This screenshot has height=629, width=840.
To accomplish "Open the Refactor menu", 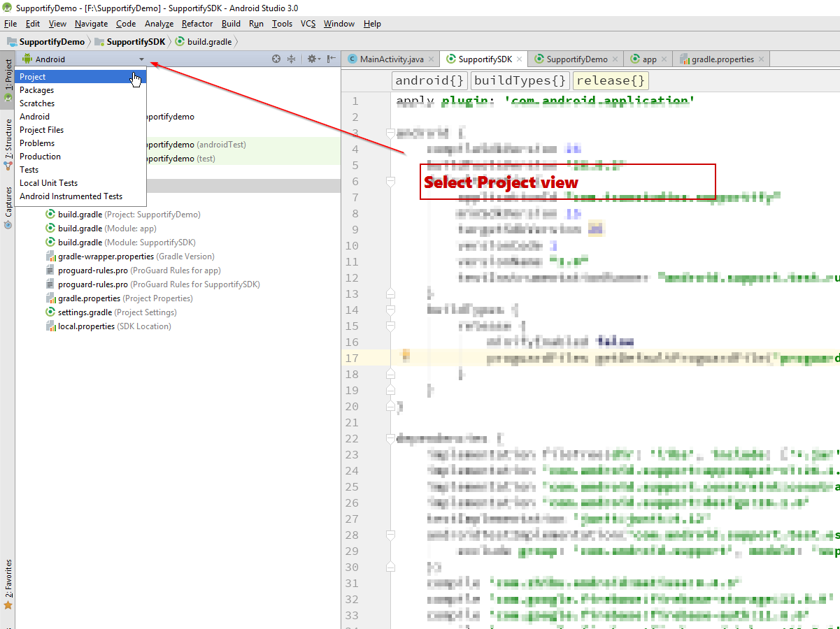I will (197, 24).
